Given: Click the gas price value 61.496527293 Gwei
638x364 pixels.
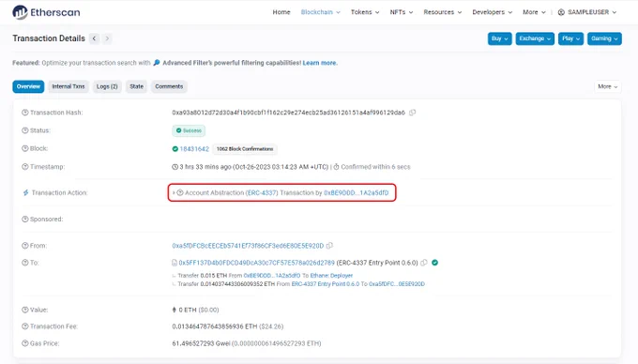Looking at the screenshot, I should 201,343.
